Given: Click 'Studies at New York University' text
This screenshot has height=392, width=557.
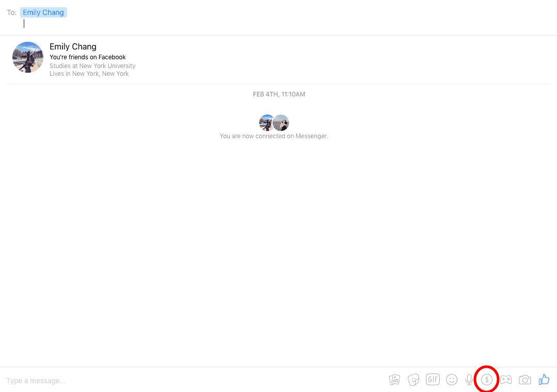Looking at the screenshot, I should 92,66.
